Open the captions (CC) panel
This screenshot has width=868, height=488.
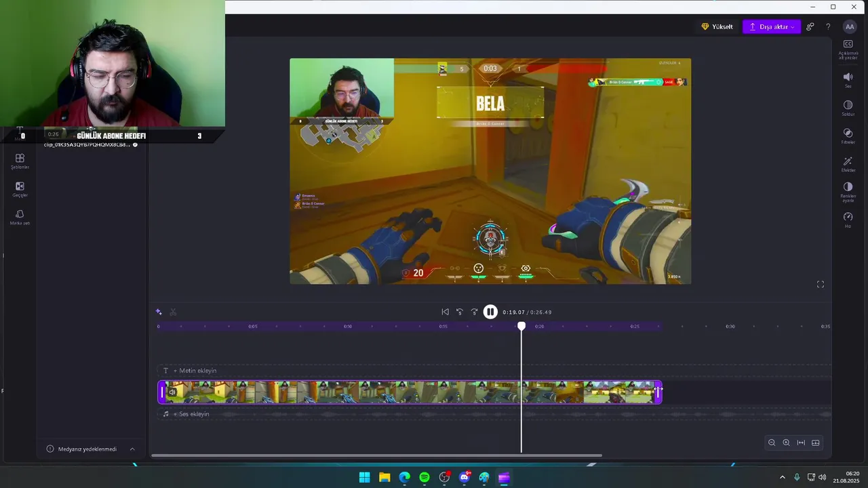pyautogui.click(x=848, y=49)
